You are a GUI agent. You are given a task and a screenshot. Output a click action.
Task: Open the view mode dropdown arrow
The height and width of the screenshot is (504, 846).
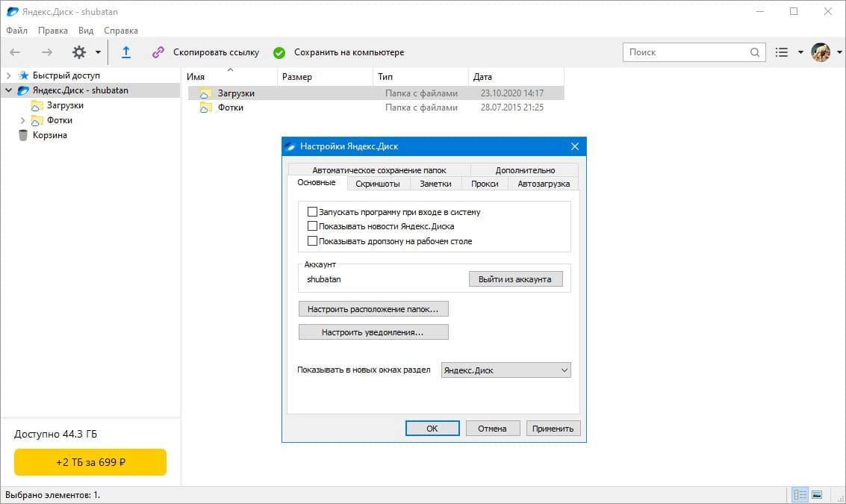pos(800,52)
